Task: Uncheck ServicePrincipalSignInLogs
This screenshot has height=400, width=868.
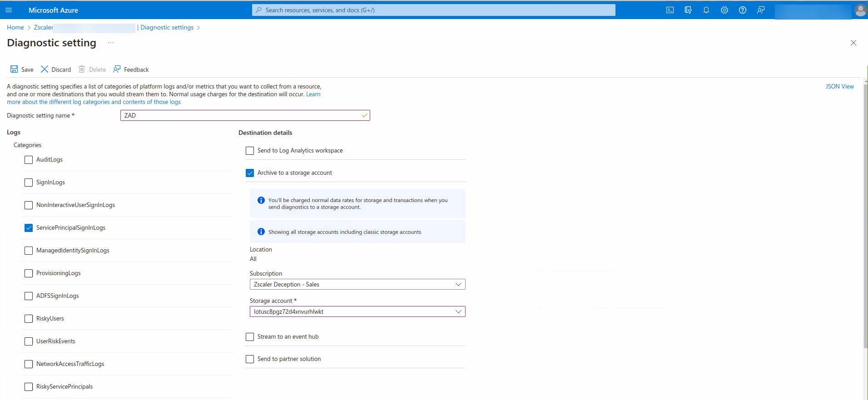Action: pos(29,228)
